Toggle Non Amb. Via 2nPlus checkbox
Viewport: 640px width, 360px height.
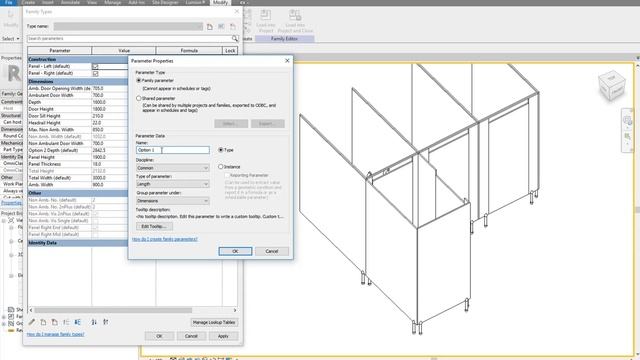(x=96, y=214)
